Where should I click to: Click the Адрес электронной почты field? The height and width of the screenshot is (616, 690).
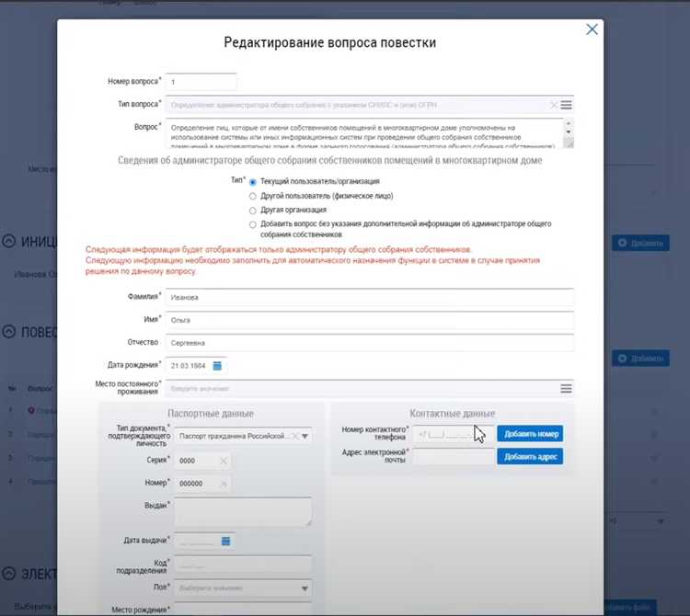click(x=454, y=457)
